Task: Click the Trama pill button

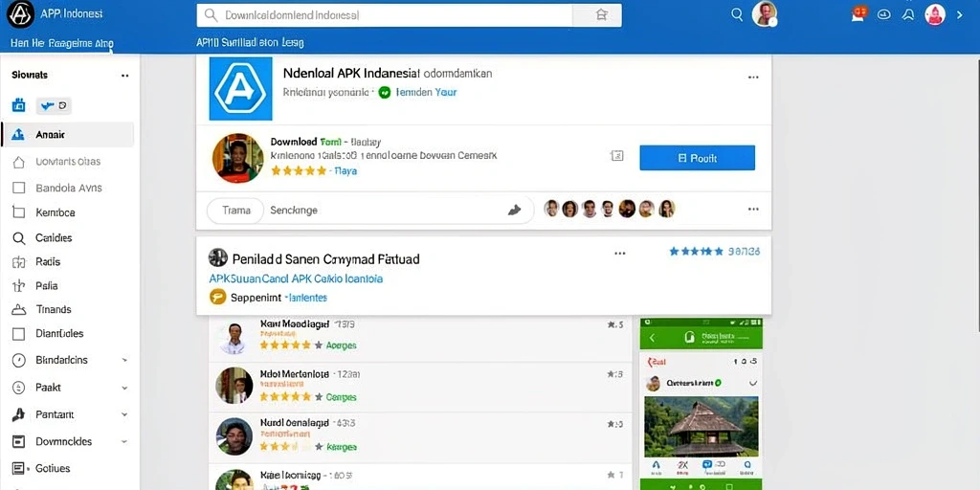Action: (236, 211)
